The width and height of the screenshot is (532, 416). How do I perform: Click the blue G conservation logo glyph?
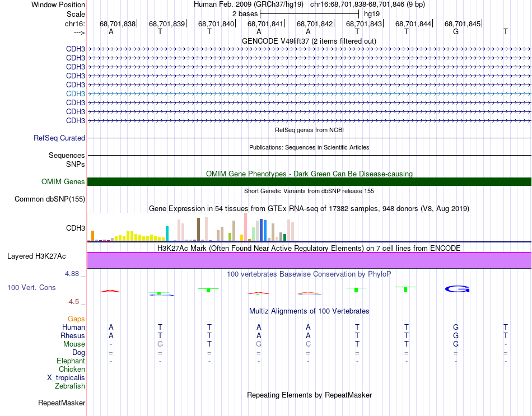[457, 289]
